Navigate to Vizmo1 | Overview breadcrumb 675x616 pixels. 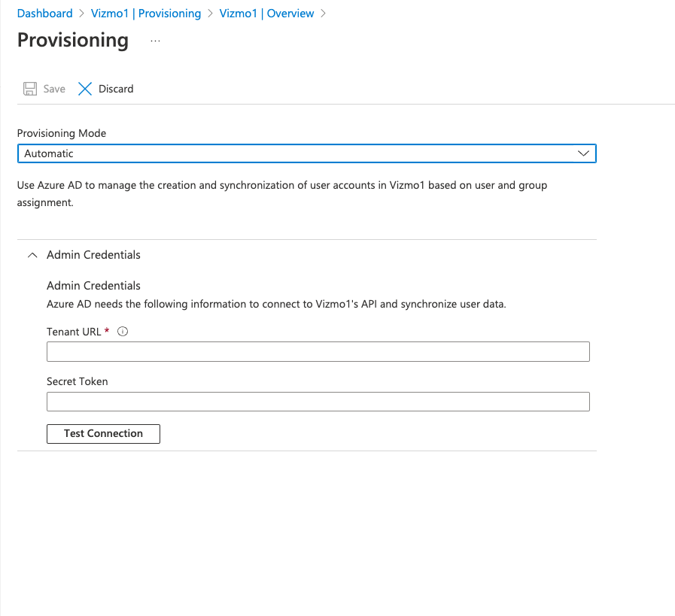pyautogui.click(x=266, y=14)
